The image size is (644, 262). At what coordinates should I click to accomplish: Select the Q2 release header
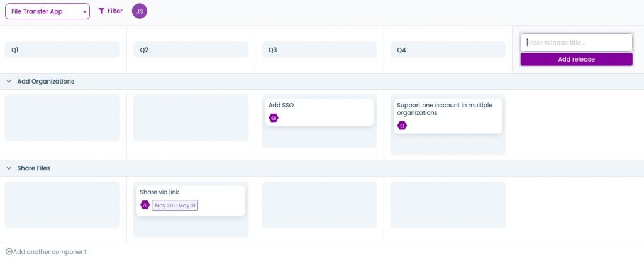point(191,50)
